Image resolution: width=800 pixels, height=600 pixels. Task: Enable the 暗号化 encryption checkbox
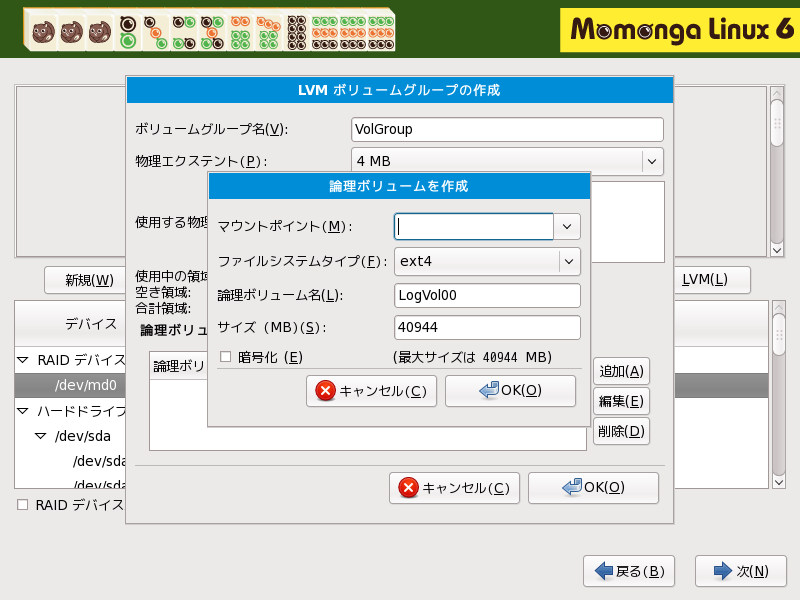coord(225,357)
